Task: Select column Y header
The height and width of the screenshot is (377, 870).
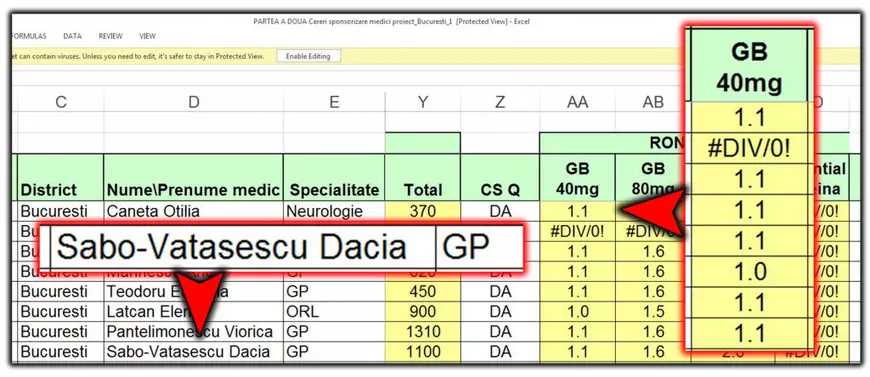Action: [423, 102]
